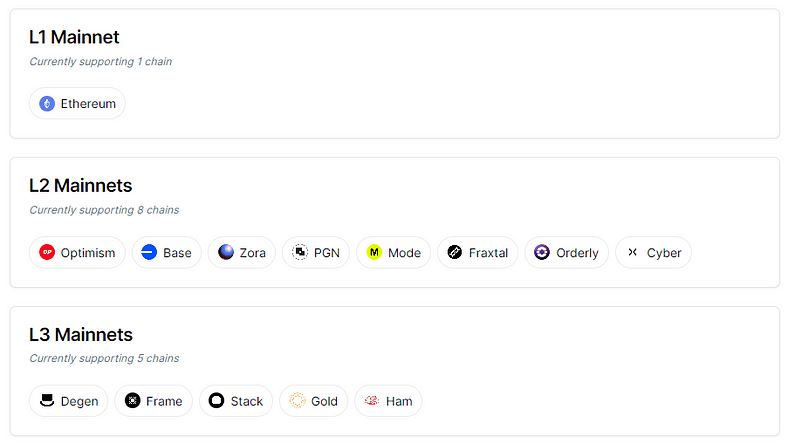Click the black Fraxtal logo icon
The image size is (788, 442).
click(x=455, y=252)
